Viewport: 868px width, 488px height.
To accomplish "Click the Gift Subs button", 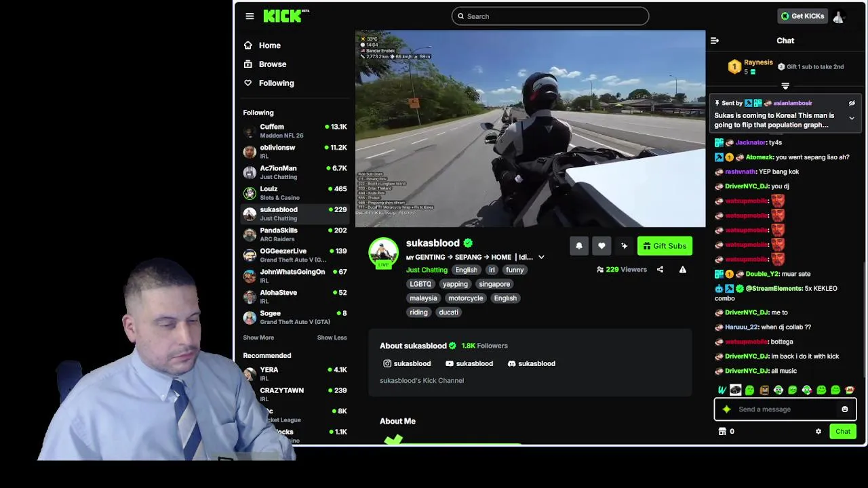I will click(665, 246).
